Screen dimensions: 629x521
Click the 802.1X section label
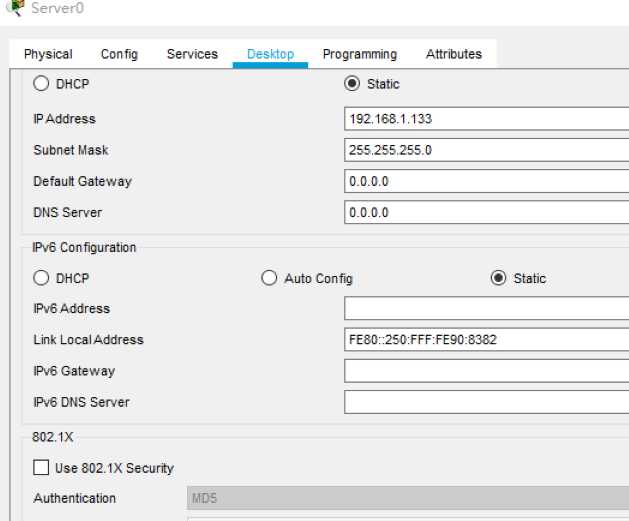(53, 437)
